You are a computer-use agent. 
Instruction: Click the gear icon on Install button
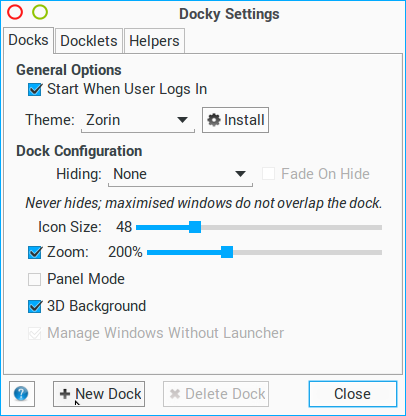pyautogui.click(x=214, y=120)
